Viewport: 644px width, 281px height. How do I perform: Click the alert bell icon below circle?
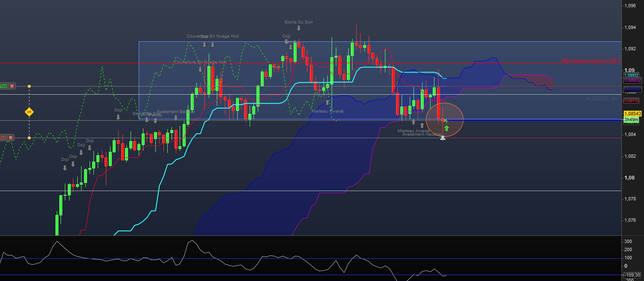(x=443, y=137)
